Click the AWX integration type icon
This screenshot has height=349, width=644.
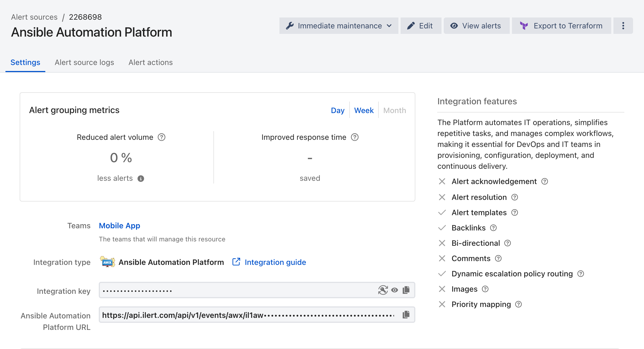point(108,262)
